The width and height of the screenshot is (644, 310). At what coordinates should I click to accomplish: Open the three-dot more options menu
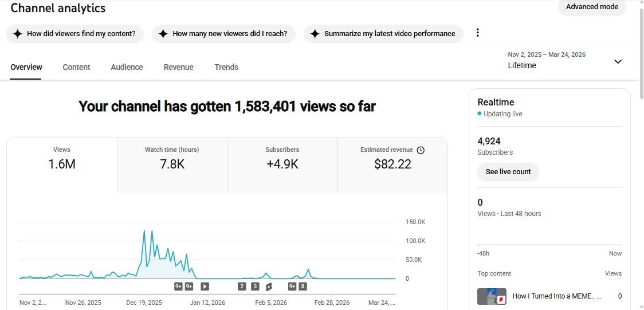click(477, 33)
